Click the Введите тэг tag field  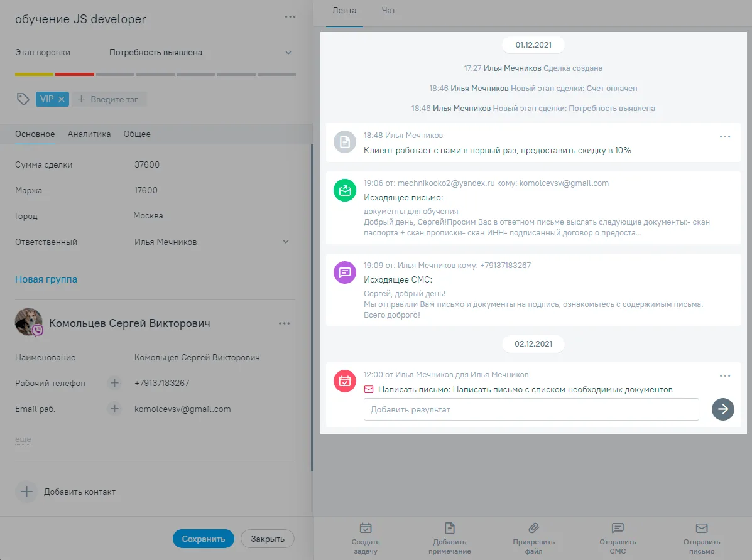[x=109, y=99]
